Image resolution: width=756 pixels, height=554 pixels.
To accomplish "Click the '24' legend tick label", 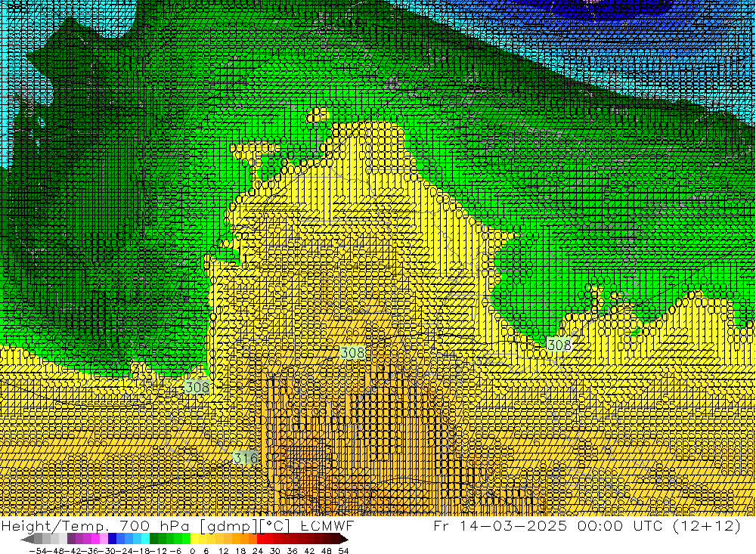I will 258,551.
